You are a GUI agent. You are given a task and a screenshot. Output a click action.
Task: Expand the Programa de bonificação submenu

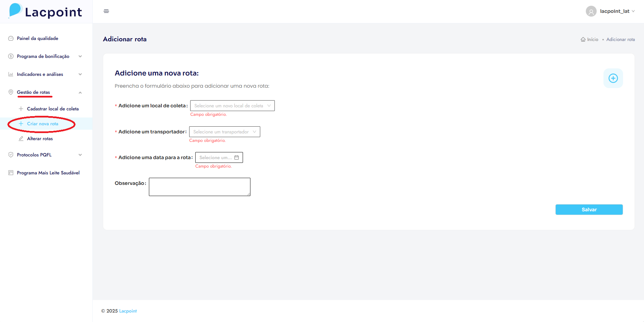pyautogui.click(x=80, y=56)
